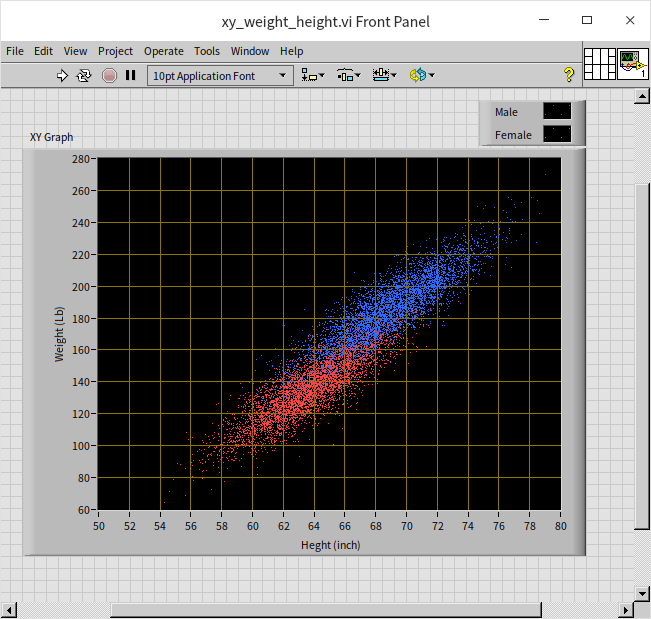Screen dimensions: 651x619
Task: Expand the Resize Objects menu
Action: pos(384,75)
